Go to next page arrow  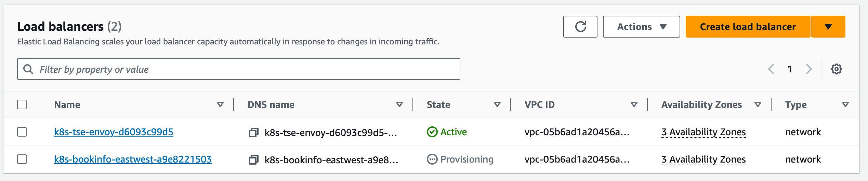pyautogui.click(x=809, y=69)
